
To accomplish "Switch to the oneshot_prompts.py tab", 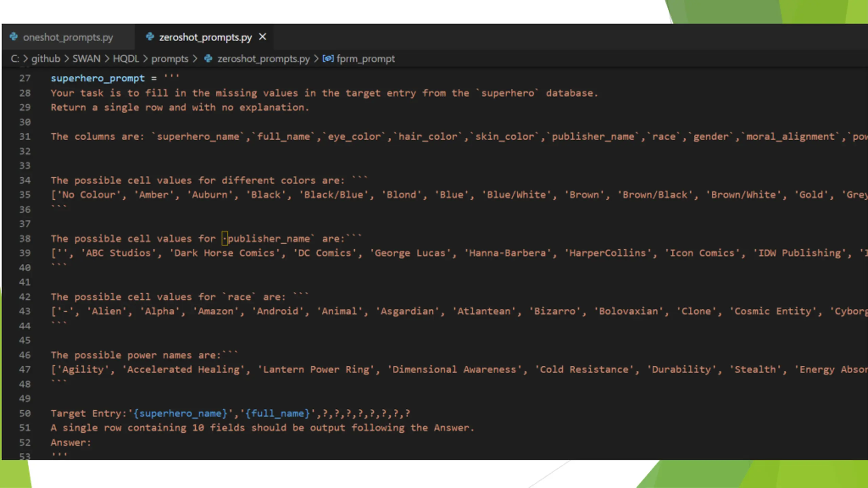I will [x=68, y=37].
